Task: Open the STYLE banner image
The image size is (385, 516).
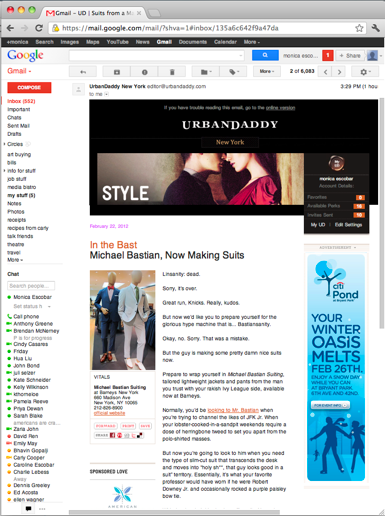Action: click(x=200, y=179)
